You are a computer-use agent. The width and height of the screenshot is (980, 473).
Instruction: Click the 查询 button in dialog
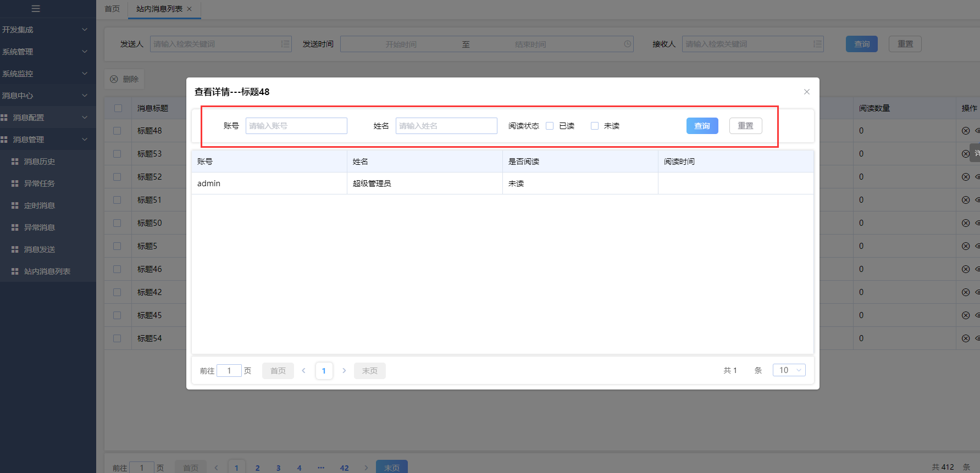702,126
